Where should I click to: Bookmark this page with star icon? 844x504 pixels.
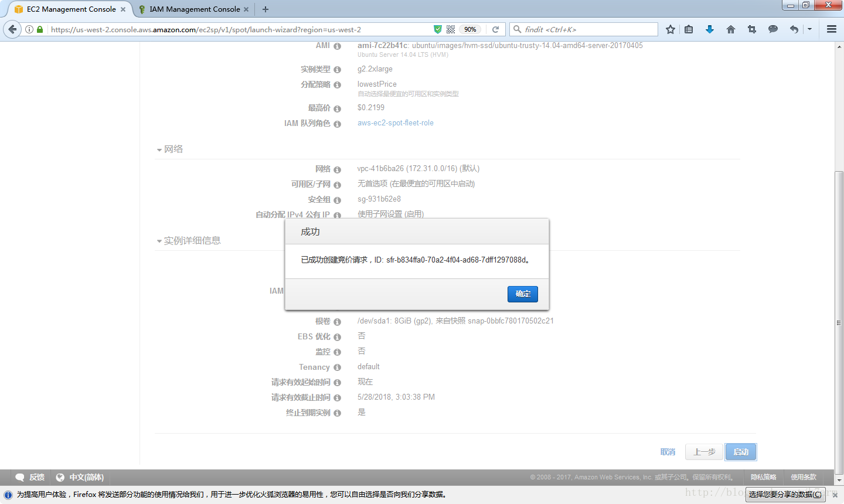coord(671,29)
